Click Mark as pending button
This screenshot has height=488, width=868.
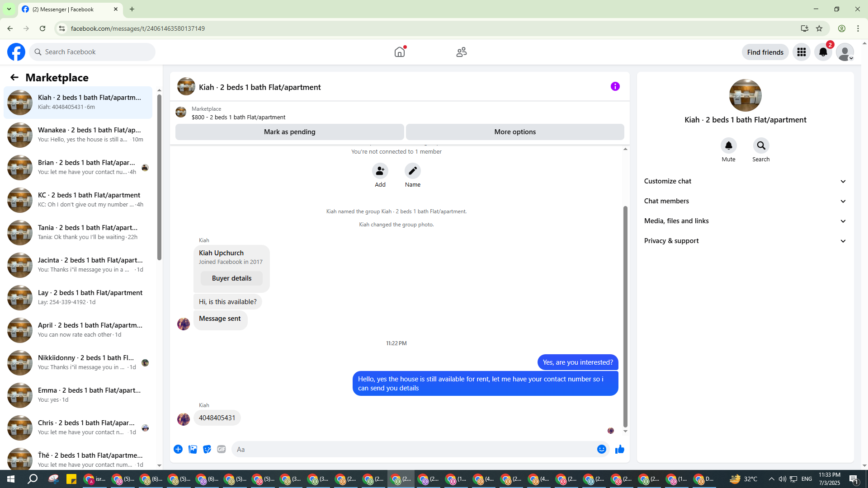tap(289, 132)
